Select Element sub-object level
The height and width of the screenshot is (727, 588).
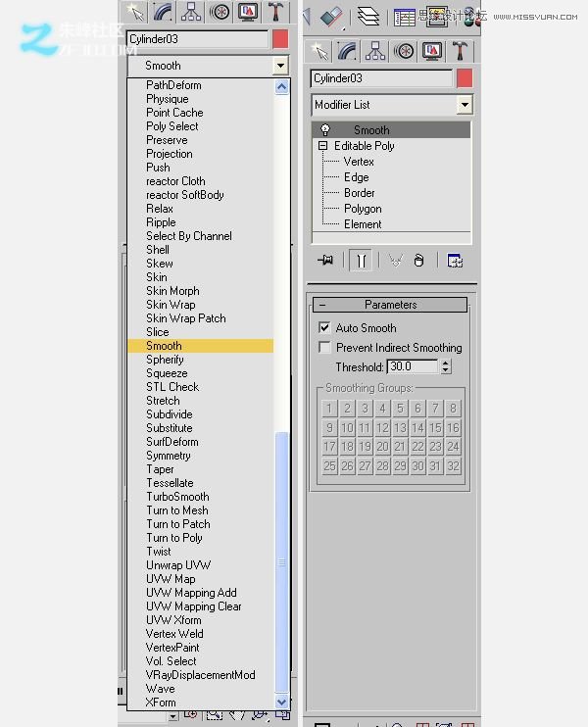click(x=363, y=224)
